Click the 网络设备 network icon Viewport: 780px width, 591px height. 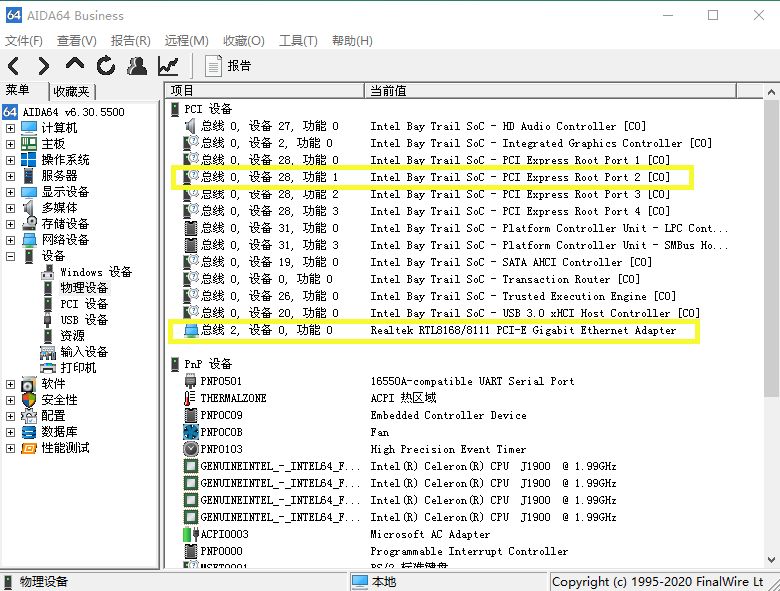pyautogui.click(x=29, y=239)
